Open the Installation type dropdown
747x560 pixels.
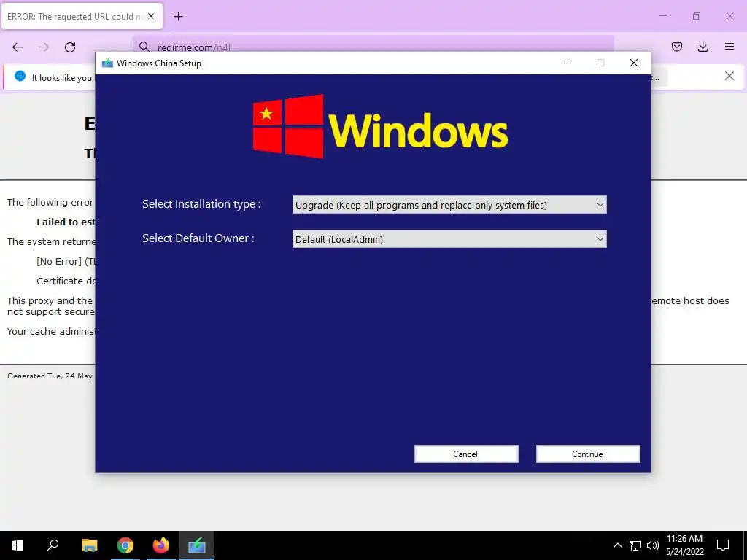tap(449, 205)
